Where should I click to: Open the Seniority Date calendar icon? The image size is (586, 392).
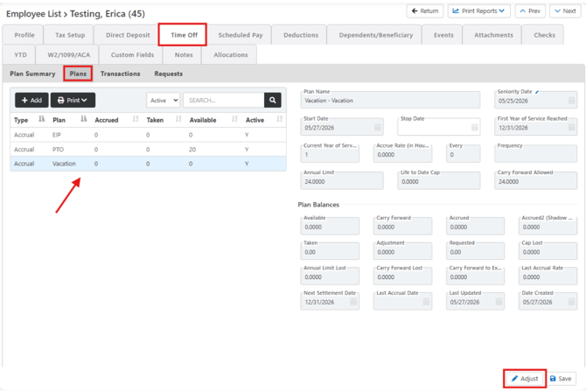pos(571,101)
